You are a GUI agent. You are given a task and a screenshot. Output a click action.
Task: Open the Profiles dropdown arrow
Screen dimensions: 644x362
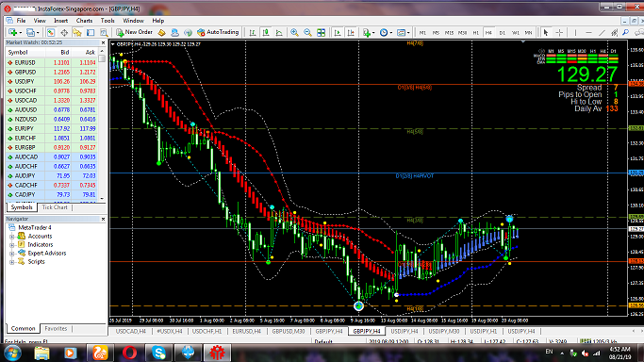[x=38, y=32]
